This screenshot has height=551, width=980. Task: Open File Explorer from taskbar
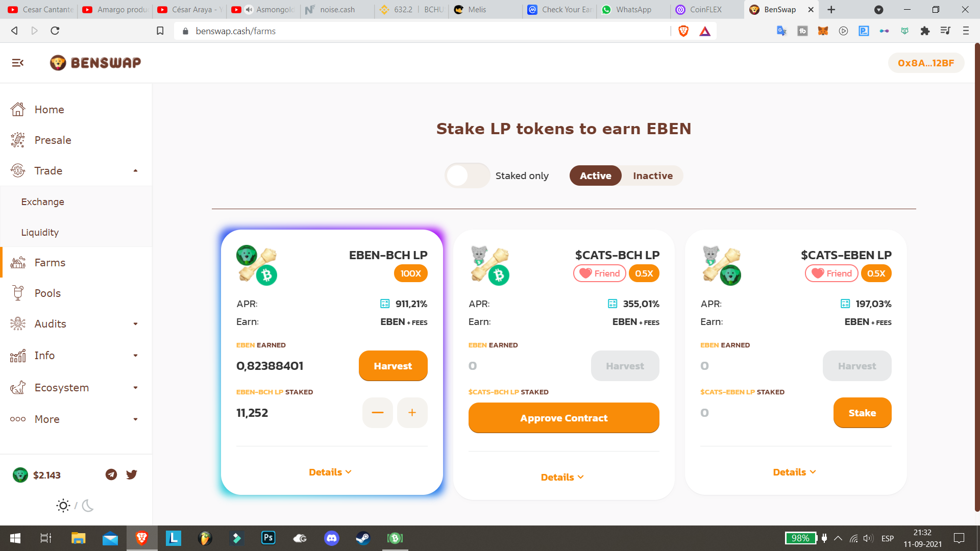[78, 538]
